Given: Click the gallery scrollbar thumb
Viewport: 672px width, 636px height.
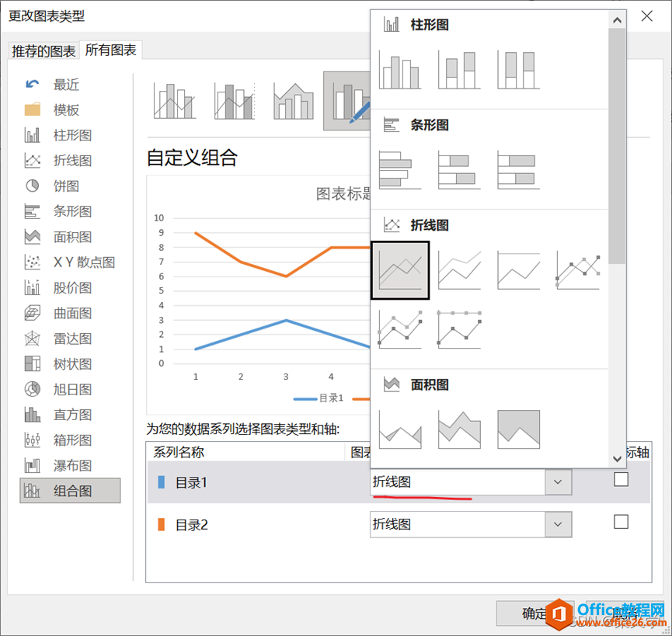Looking at the screenshot, I should coord(617,146).
